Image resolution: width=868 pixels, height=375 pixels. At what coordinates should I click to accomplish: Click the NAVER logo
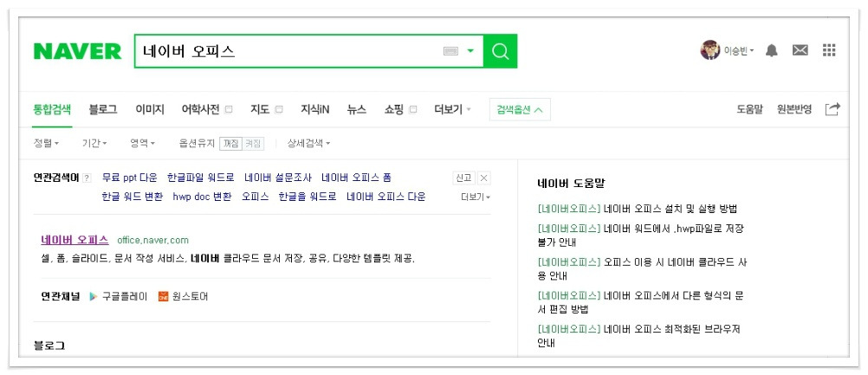coord(77,51)
